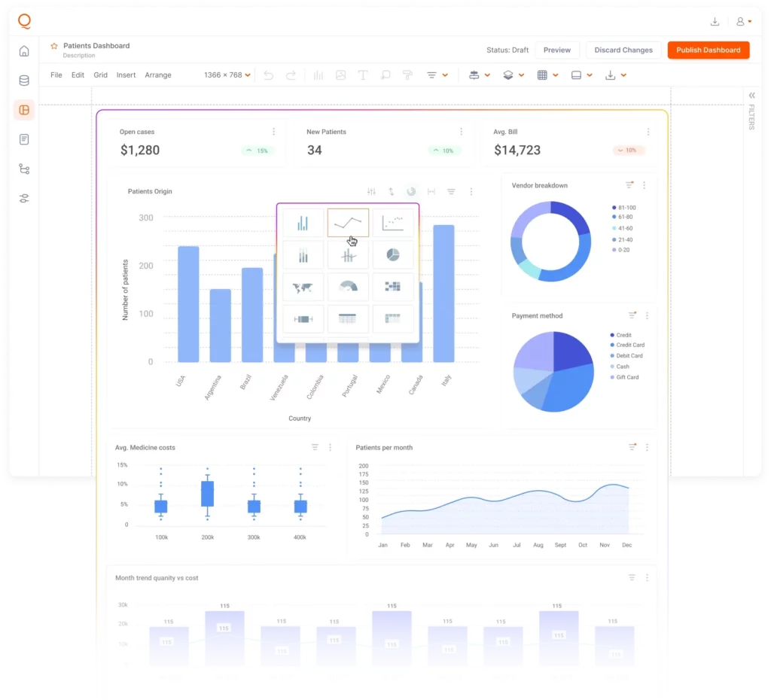Choose the scatter plot chart type
This screenshot has height=700, width=771.
tap(393, 223)
